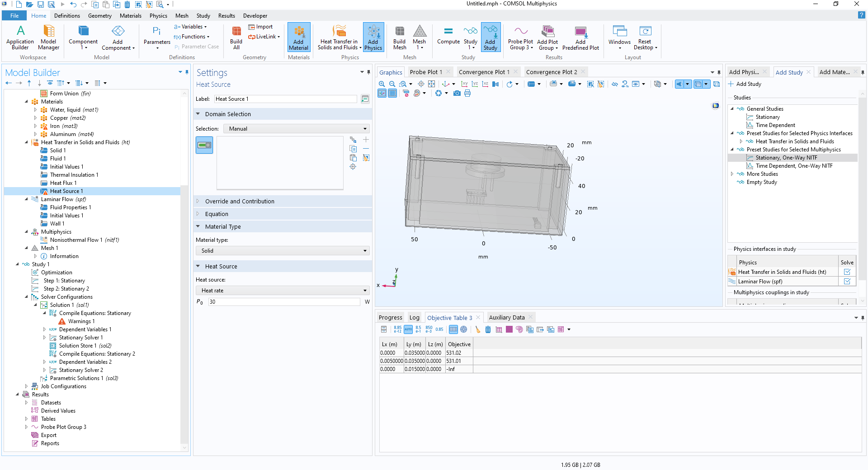Select the Thermal Insulation 1 node
868x470 pixels.
[x=74, y=175]
